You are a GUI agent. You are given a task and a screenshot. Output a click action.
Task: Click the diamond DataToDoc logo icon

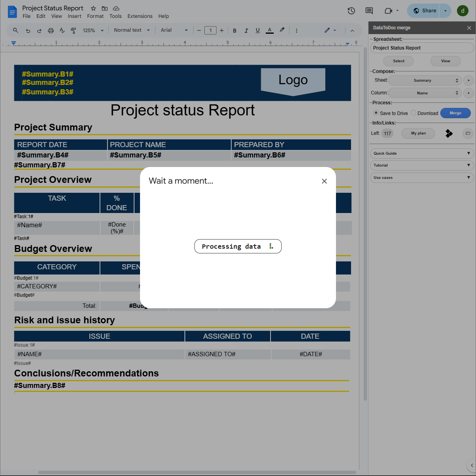tap(449, 134)
